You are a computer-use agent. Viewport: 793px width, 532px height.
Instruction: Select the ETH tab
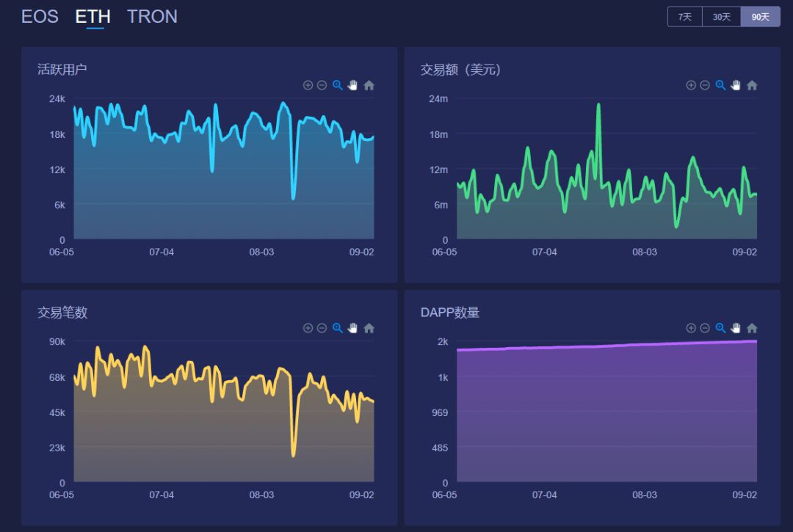(93, 17)
